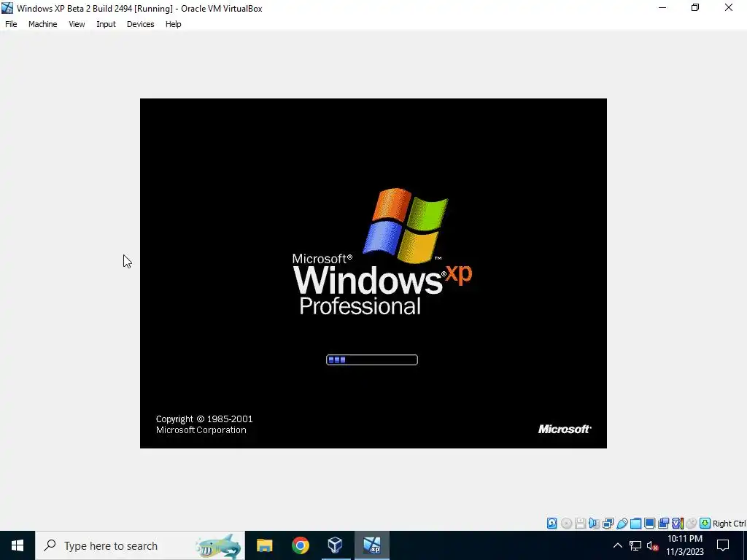Click the network adapters status icon
The width and height of the screenshot is (747, 560).
608,524
